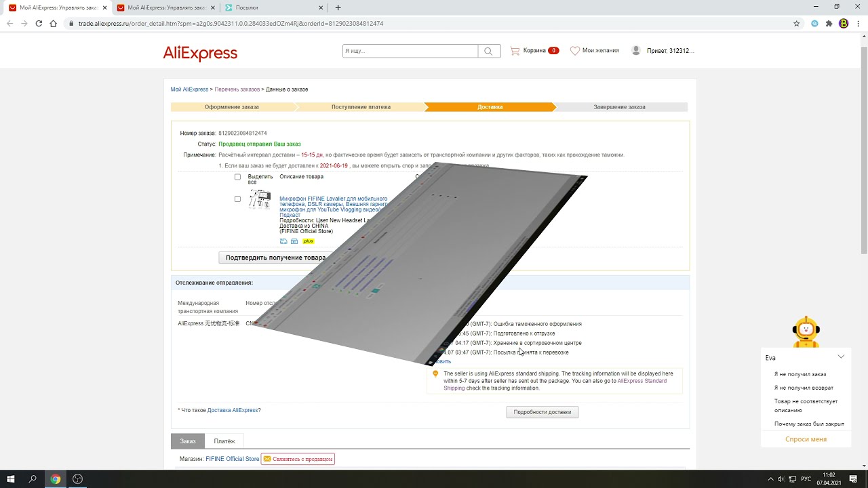
Task: Close the Посылки tab
Action: (x=320, y=7)
